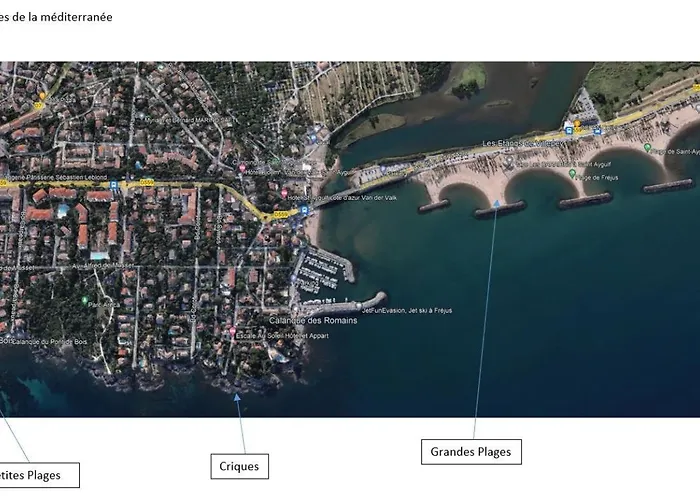Screen dimensions: 700x500
Task: Click the orange pin at the top-left of the map
Action: point(42,96)
